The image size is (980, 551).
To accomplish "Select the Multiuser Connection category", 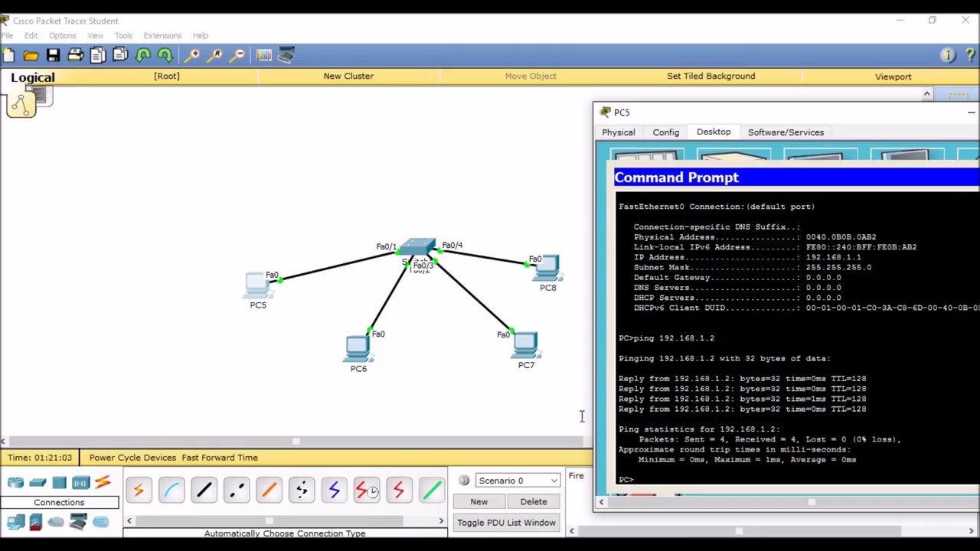I will pyautogui.click(x=101, y=523).
